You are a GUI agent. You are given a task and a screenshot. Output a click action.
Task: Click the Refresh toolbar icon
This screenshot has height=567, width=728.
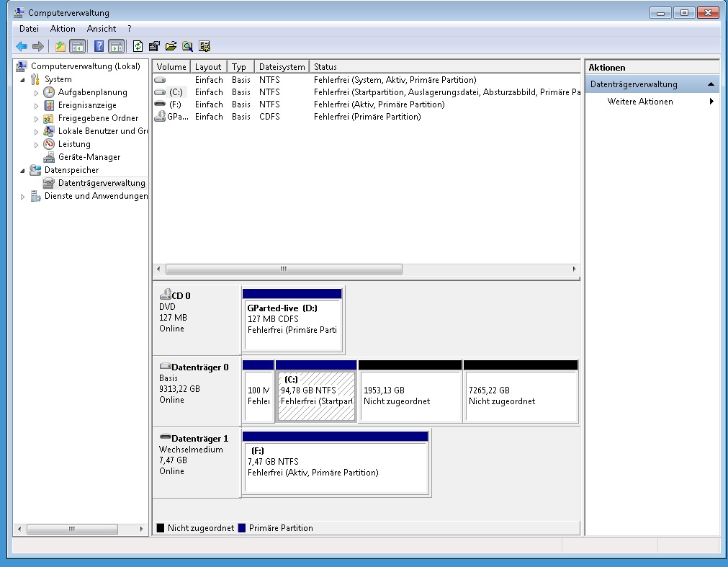tap(138, 46)
